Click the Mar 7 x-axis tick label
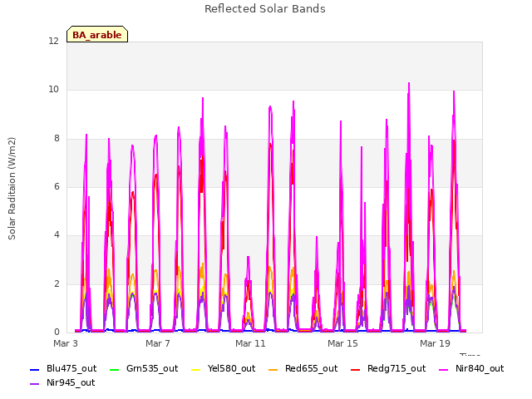Viewport: 532px width, 399px height. coord(158,343)
